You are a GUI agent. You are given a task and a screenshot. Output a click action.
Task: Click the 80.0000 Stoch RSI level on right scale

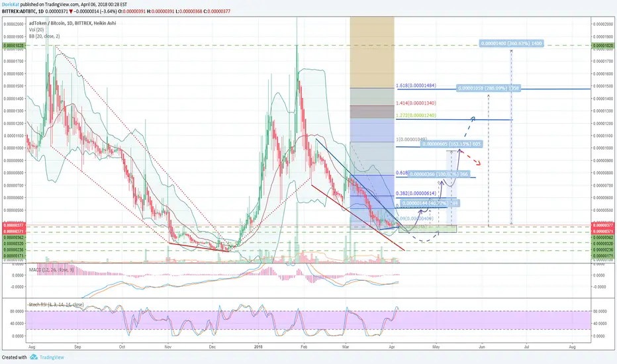point(600,311)
